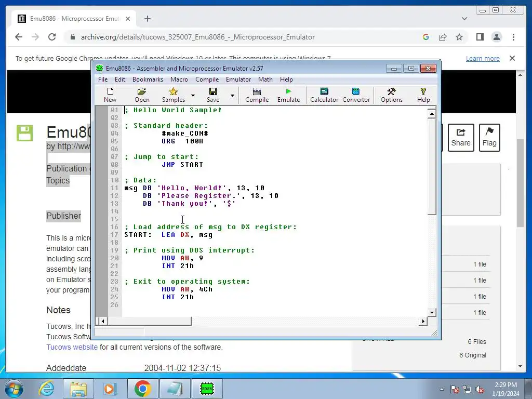Open the Chrome profile avatar icon
Image resolution: width=532 pixels, height=399 pixels.
pos(496,37)
